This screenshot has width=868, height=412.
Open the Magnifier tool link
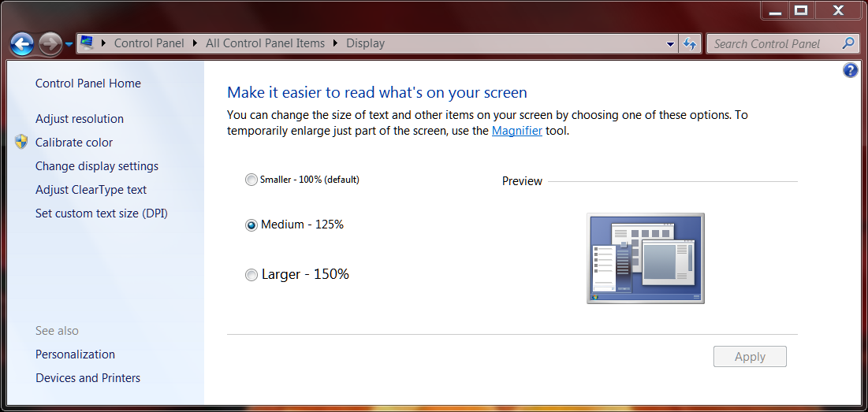pos(516,131)
